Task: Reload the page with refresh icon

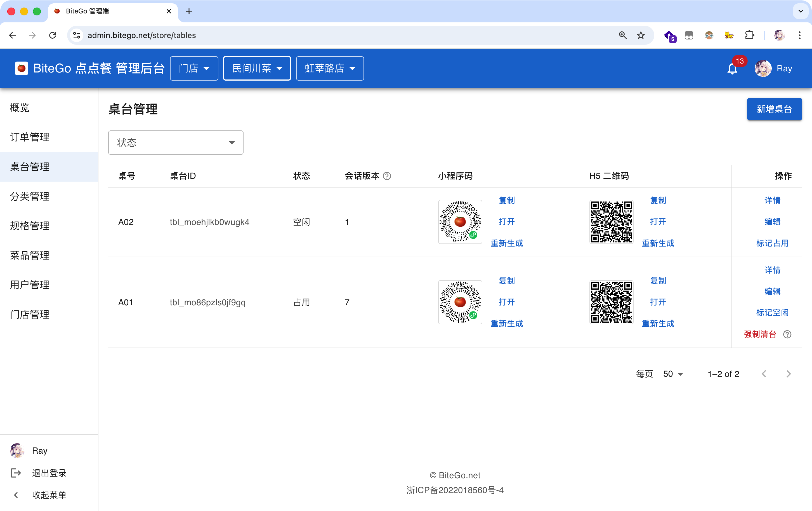Action: tap(53, 35)
